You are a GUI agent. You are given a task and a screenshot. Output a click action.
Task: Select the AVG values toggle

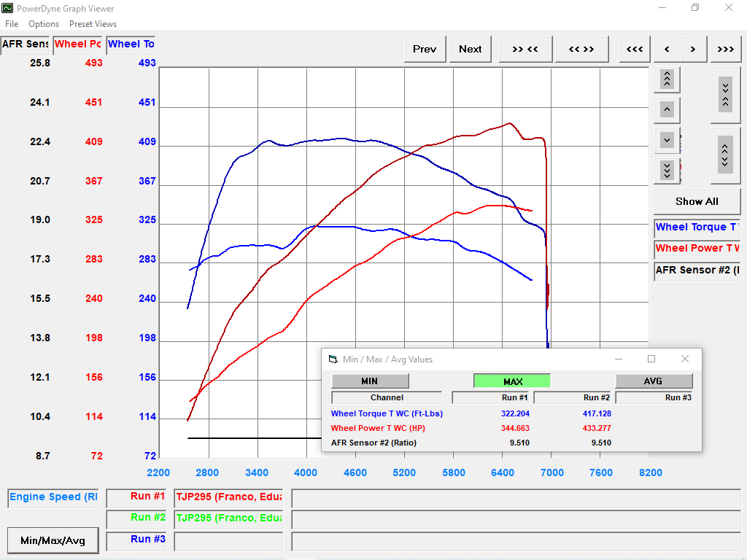pyautogui.click(x=654, y=381)
